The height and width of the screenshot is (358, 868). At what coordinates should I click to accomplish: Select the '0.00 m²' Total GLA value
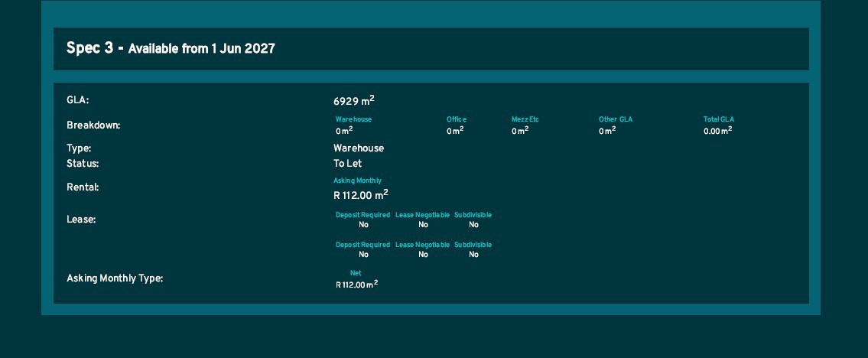717,131
